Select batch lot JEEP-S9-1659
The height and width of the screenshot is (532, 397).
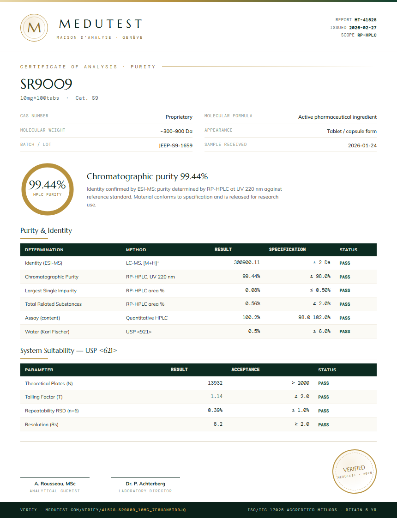[x=175, y=145]
